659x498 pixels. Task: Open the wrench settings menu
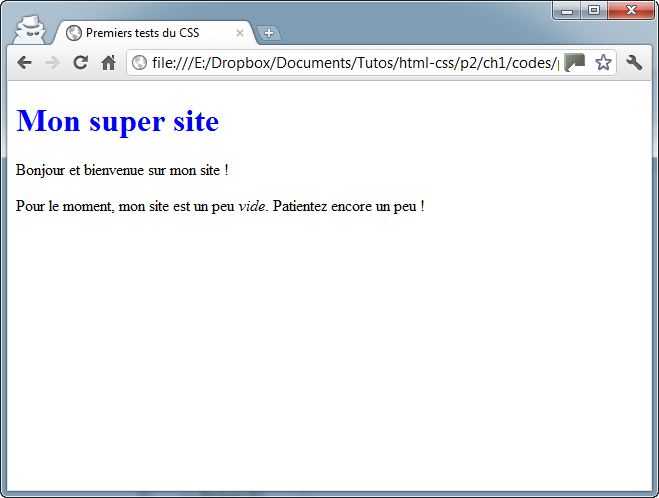tap(634, 62)
